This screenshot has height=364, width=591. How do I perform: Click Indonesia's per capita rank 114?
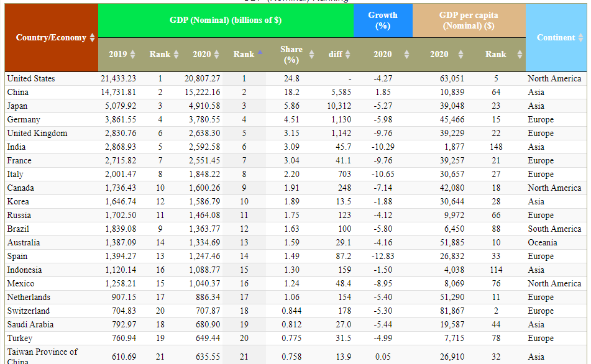coord(496,270)
